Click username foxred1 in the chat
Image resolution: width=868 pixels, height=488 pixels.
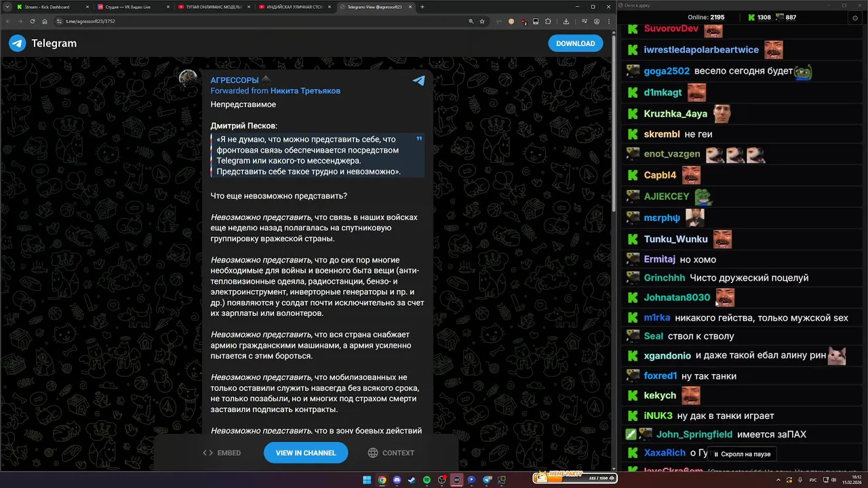point(660,376)
